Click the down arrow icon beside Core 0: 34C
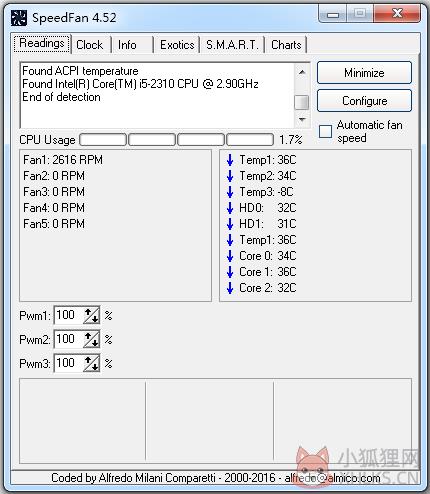Image resolution: width=430 pixels, height=494 pixels. (x=230, y=256)
